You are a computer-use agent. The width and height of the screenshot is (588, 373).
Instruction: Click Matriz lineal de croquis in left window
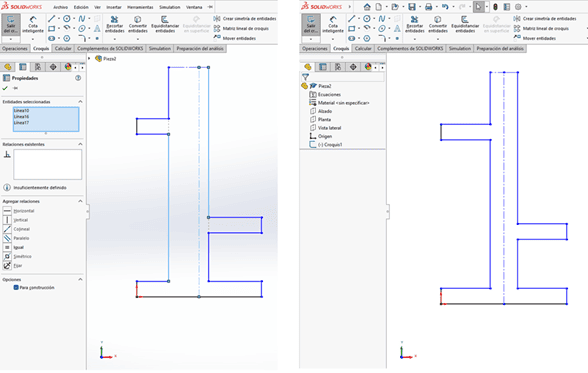241,28
